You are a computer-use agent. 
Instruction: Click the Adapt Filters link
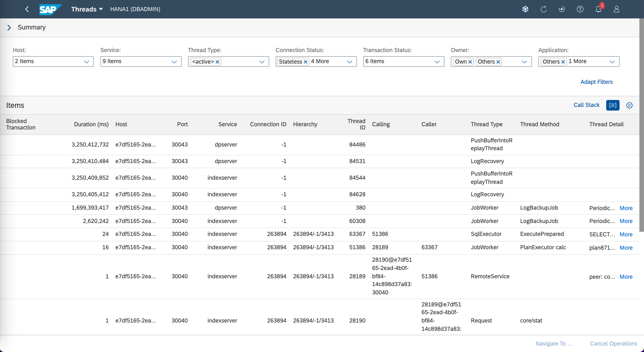(596, 82)
